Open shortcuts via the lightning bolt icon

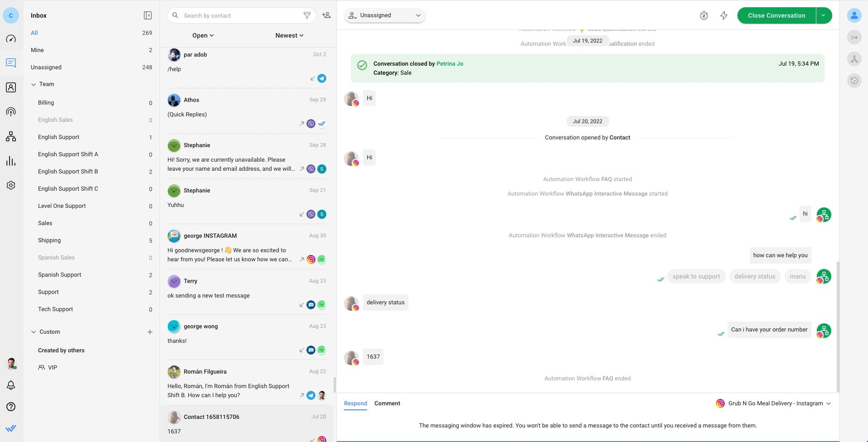click(723, 15)
